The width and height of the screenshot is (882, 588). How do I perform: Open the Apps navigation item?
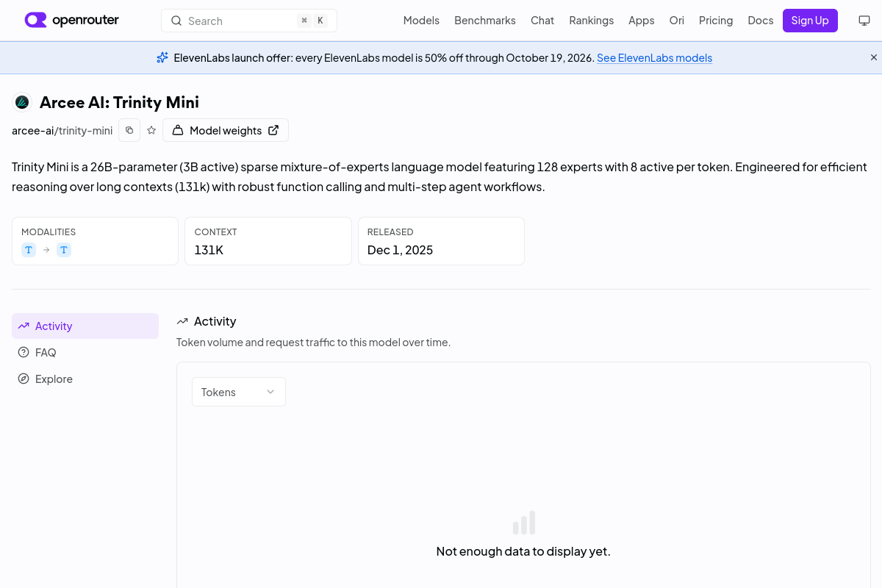tap(642, 21)
